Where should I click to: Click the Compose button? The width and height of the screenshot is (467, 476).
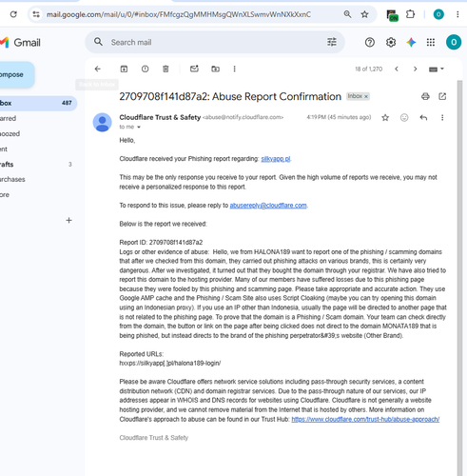pyautogui.click(x=16, y=75)
